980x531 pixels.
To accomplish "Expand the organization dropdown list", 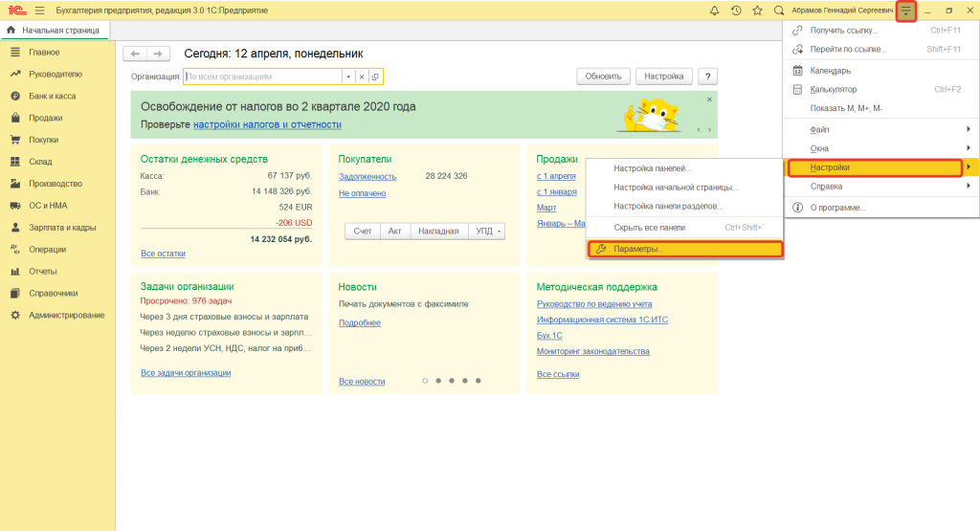I will [x=348, y=77].
